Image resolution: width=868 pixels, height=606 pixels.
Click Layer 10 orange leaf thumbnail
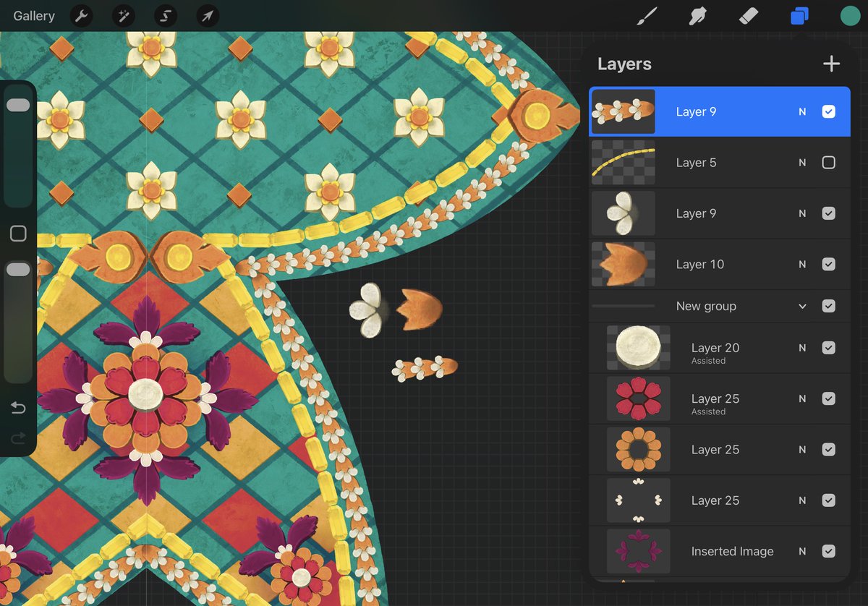coord(624,264)
